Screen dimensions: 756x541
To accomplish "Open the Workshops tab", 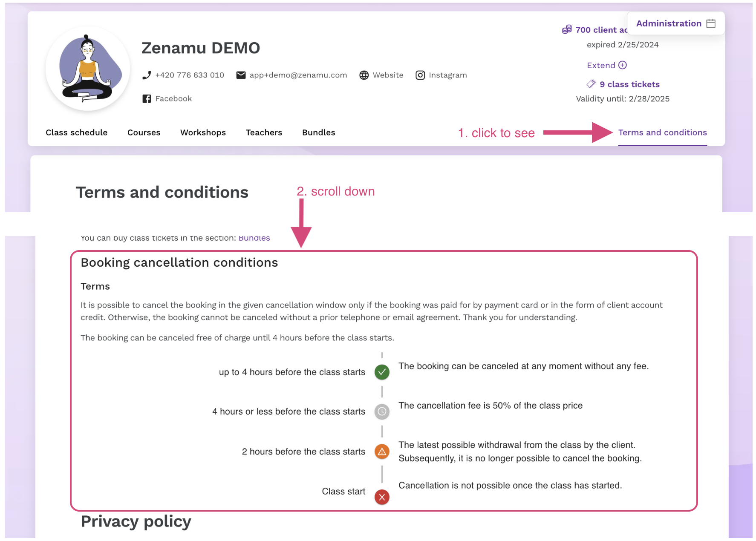I will [x=203, y=132].
